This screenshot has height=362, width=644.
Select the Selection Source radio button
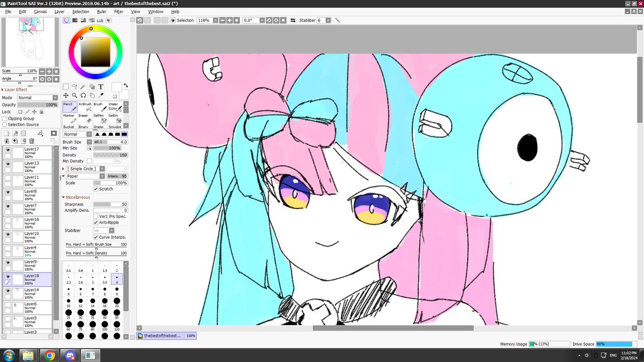(x=5, y=124)
